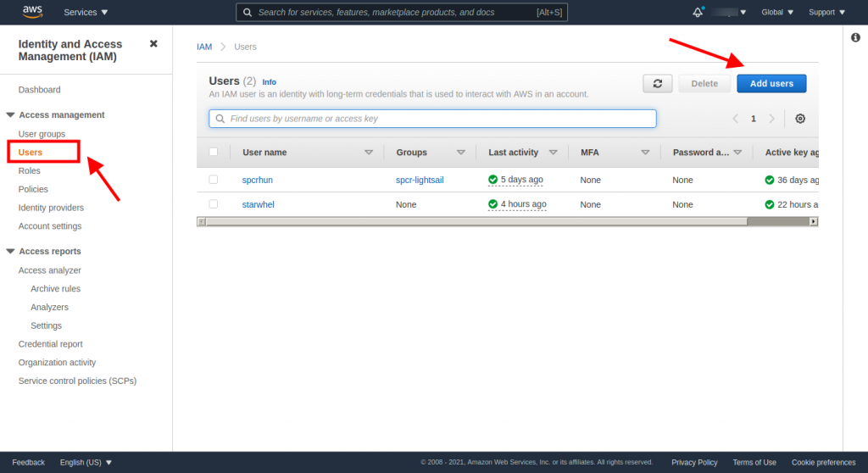Screen dimensions: 868x473
Task: Open the spcrhun user link
Action: pyautogui.click(x=258, y=180)
